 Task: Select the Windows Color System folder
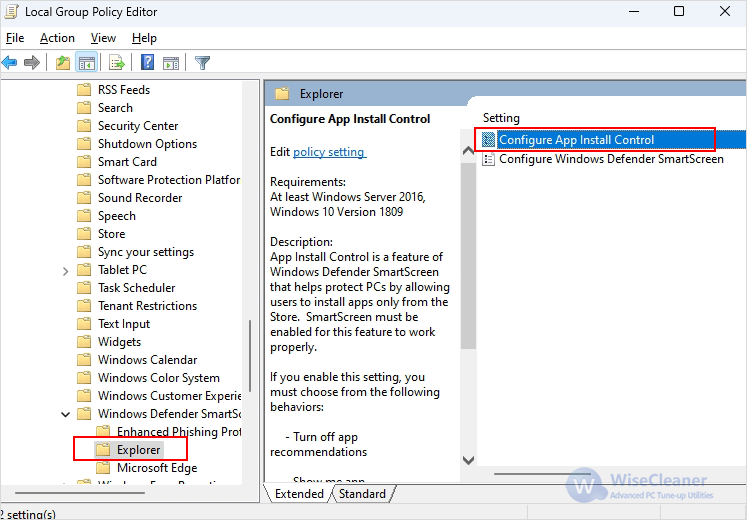pyautogui.click(x=159, y=378)
